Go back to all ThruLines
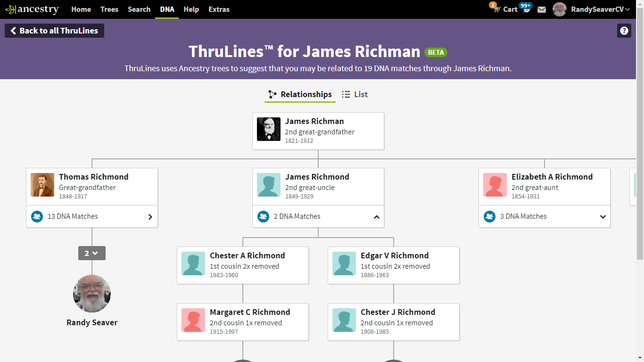The height and width of the screenshot is (362, 644). coord(54,31)
